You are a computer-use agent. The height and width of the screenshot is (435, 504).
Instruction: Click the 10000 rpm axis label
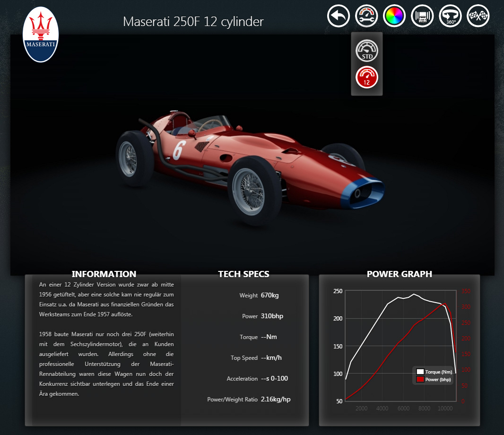tap(445, 409)
